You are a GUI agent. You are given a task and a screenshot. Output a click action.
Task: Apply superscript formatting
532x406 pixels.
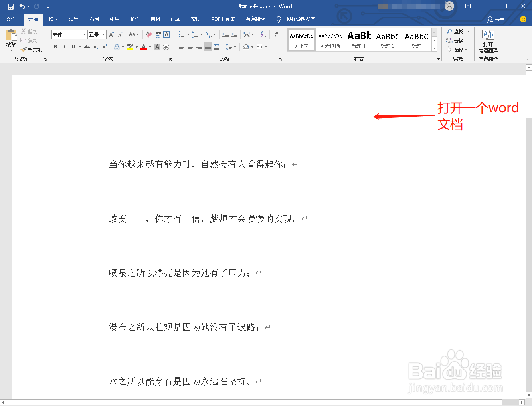pyautogui.click(x=105, y=47)
